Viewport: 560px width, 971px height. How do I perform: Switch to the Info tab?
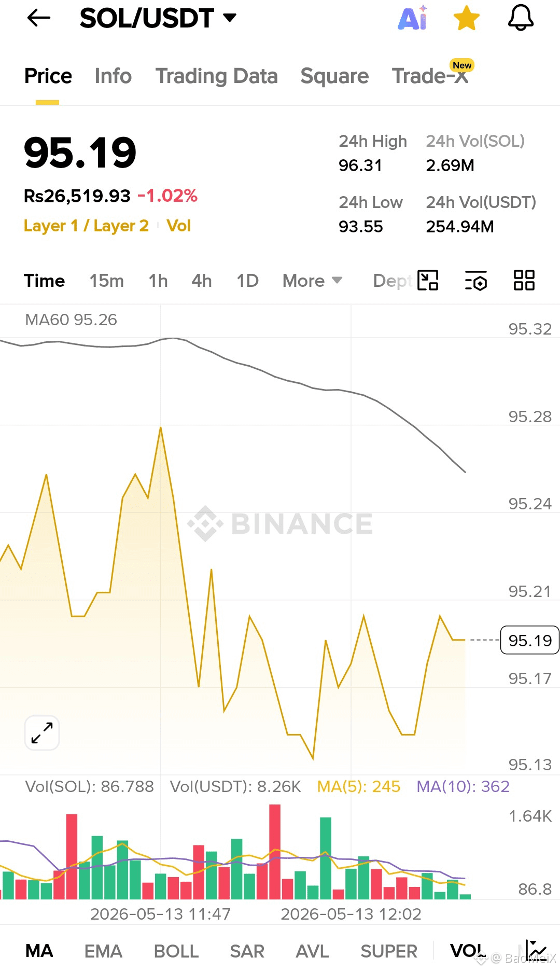pos(113,76)
